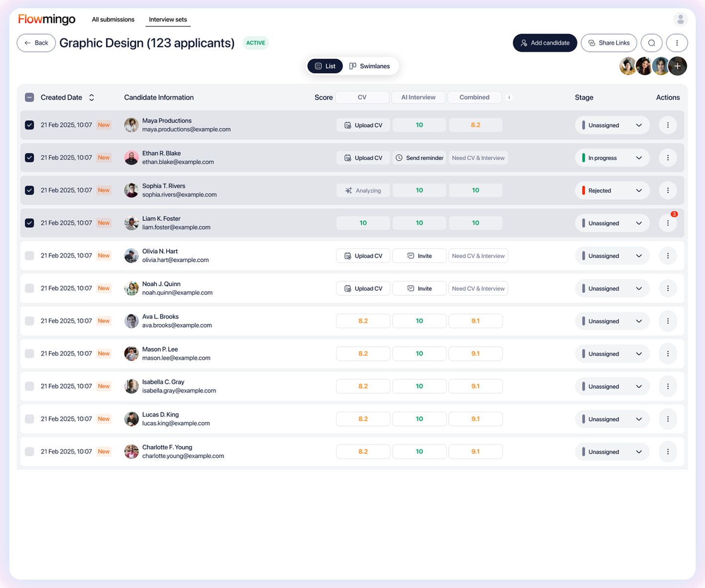
Task: Invite Olivia N. Hart to interview
Action: pos(419,256)
